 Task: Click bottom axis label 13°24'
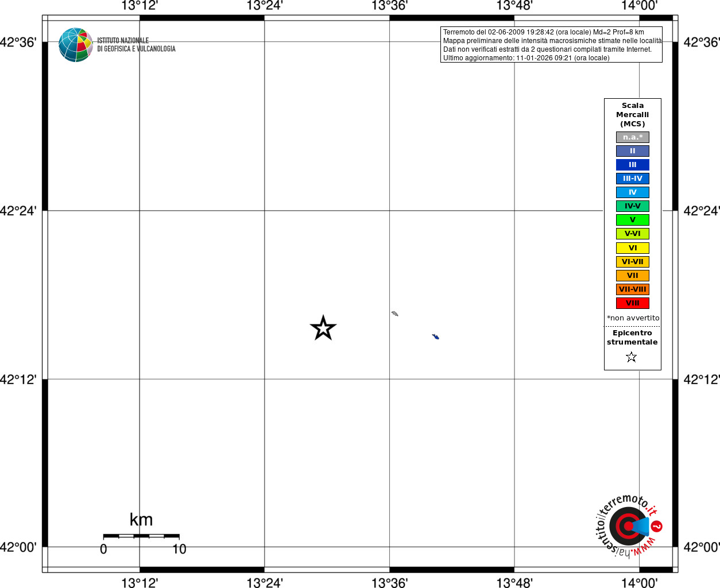[x=265, y=583]
